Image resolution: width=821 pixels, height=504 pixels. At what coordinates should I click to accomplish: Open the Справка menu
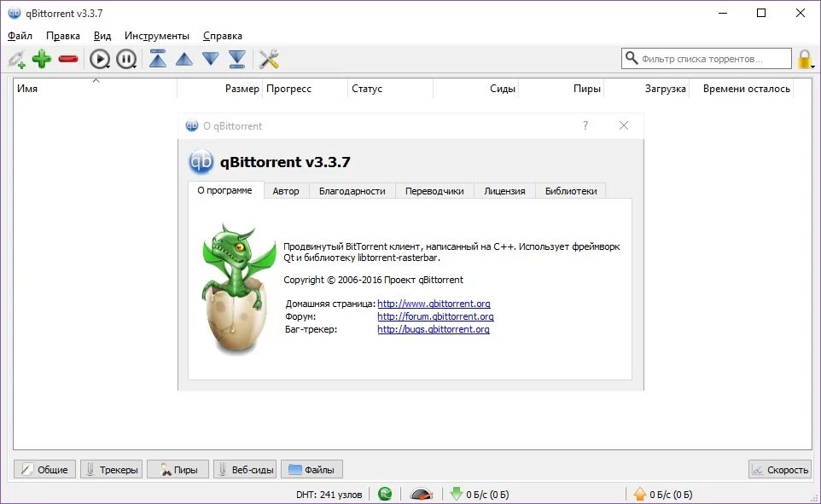coord(223,36)
